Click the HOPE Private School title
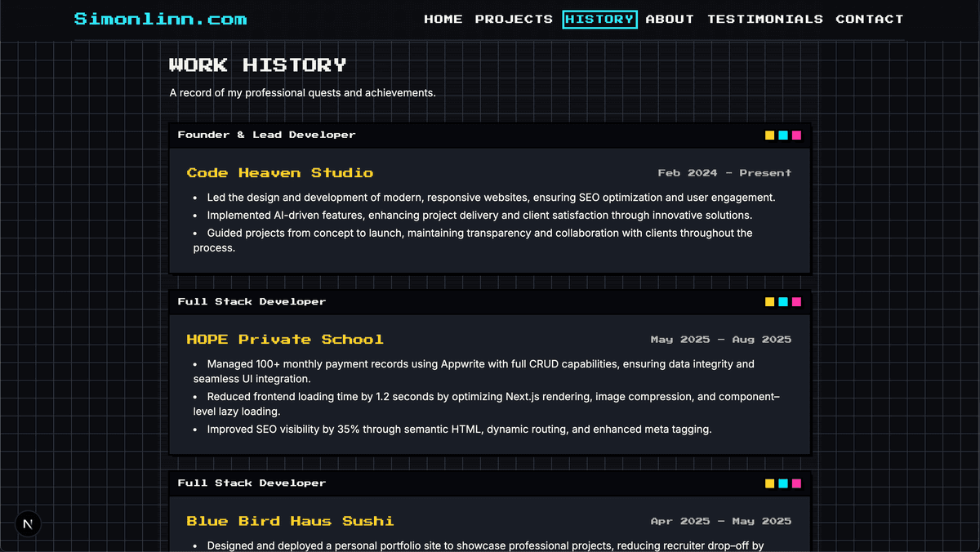 [284, 339]
